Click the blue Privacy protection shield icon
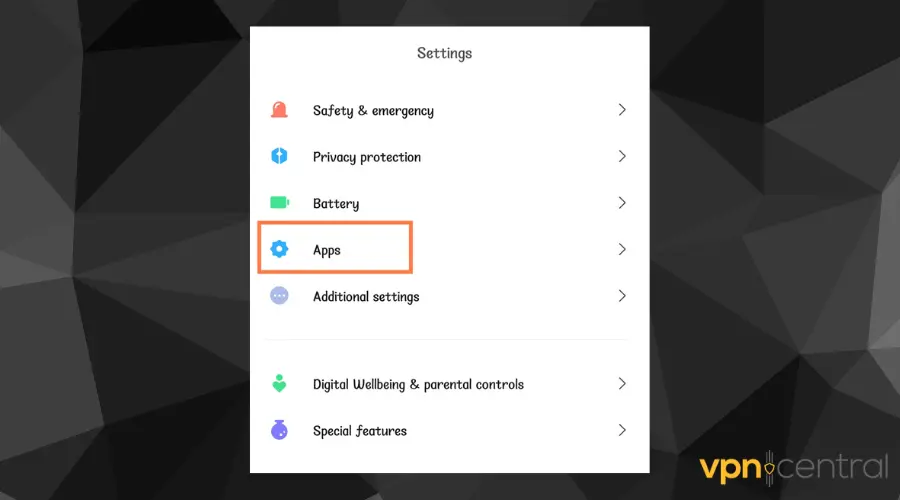 click(x=279, y=156)
